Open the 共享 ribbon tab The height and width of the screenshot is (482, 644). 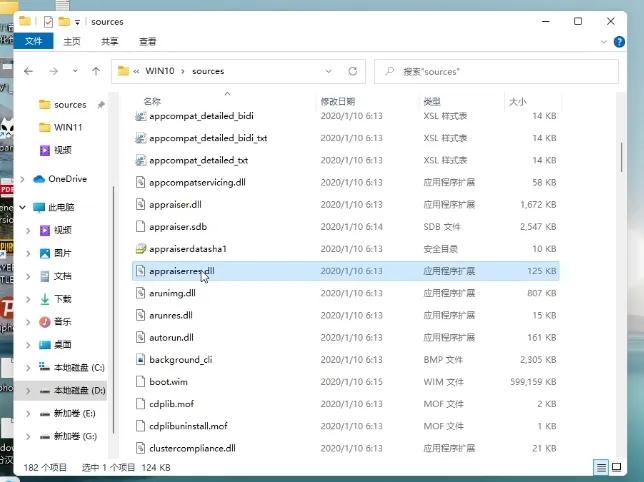pyautogui.click(x=110, y=41)
